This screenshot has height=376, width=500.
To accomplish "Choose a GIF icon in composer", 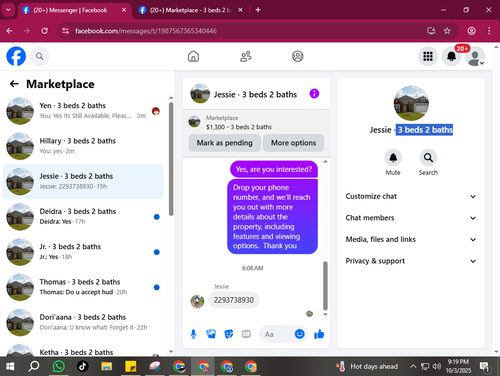I will click(x=246, y=334).
